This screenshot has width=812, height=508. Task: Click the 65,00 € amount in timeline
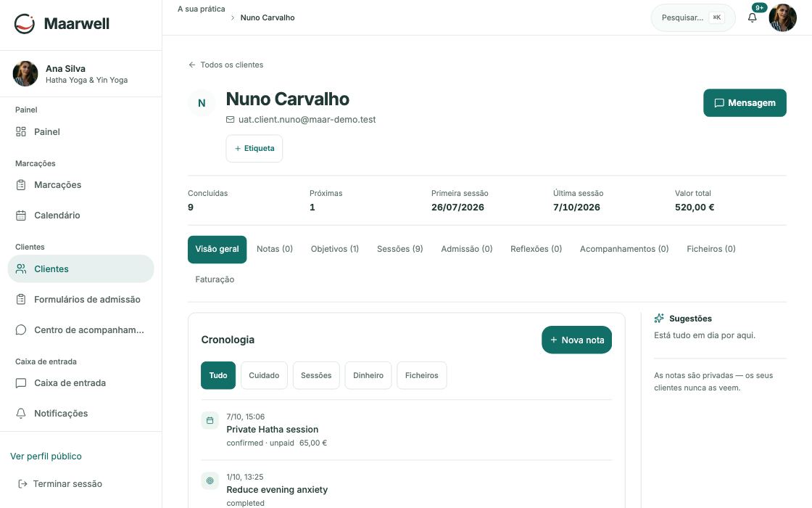(312, 443)
